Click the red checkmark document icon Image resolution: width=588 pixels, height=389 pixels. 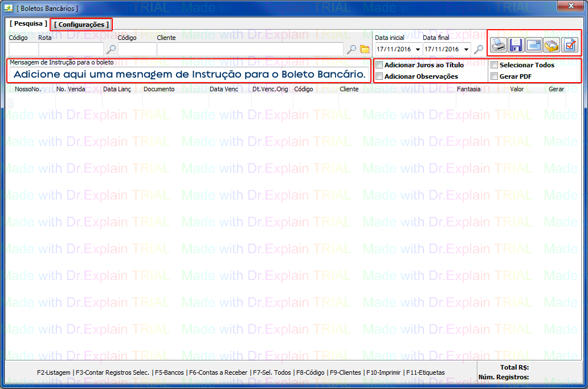[569, 45]
